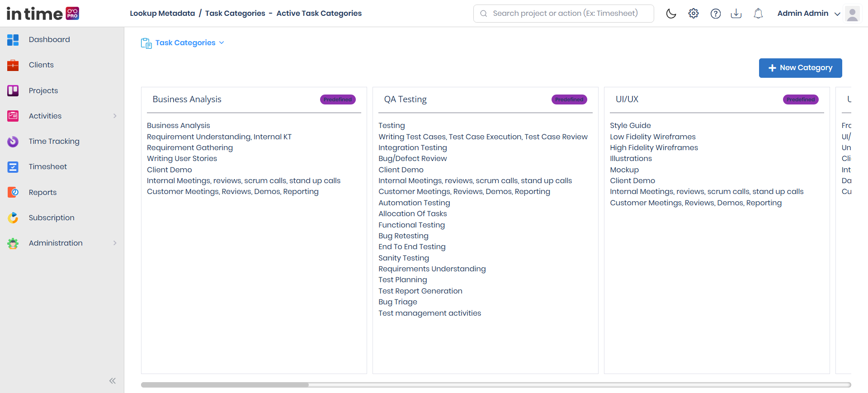Click the Business Analysis card title
Viewport: 868px width, 393px height.
(x=187, y=99)
